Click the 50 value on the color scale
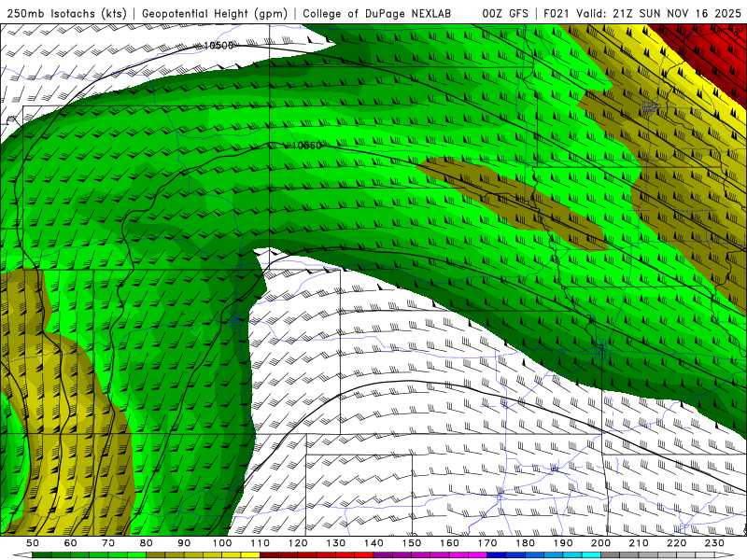This screenshot has height=560, width=747. 33,543
